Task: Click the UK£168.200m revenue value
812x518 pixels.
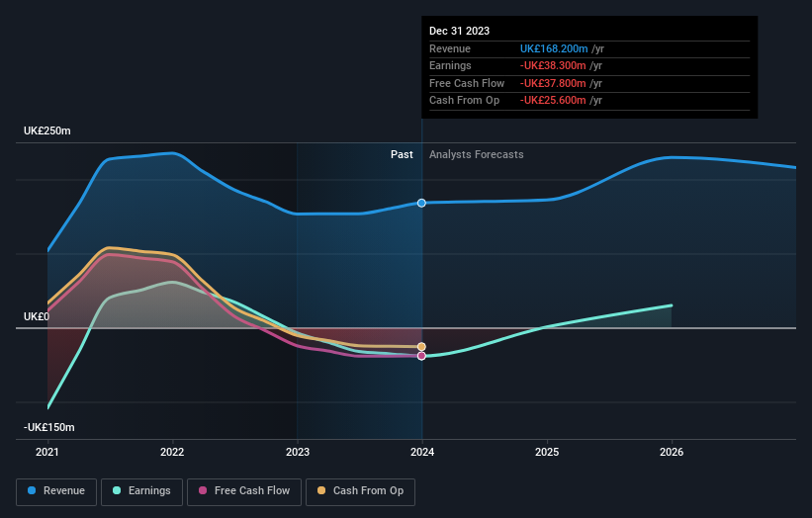Action: click(x=554, y=48)
